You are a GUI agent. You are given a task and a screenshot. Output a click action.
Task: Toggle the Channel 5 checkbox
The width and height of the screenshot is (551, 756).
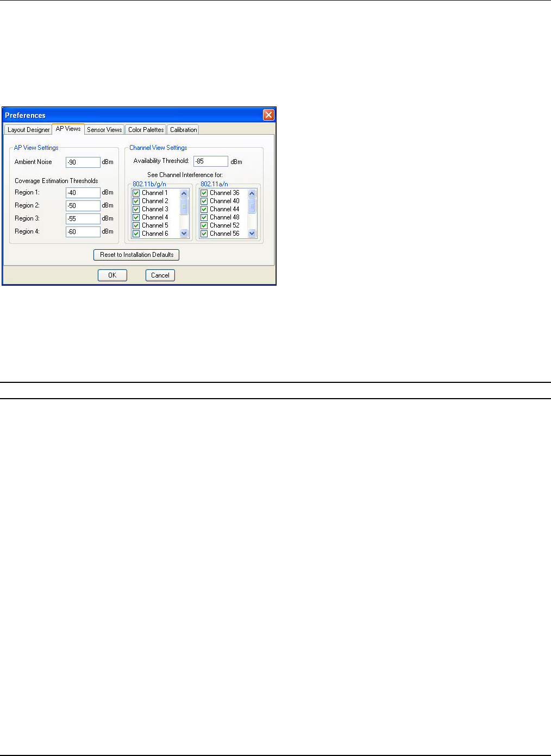(136, 225)
